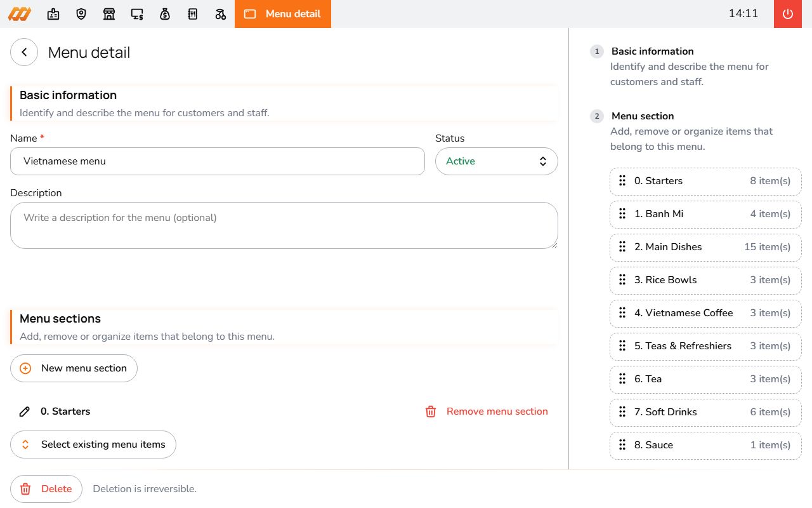812x508 pixels.
Task: Select 6. Tea in sidebar list
Action: pyautogui.click(x=705, y=379)
